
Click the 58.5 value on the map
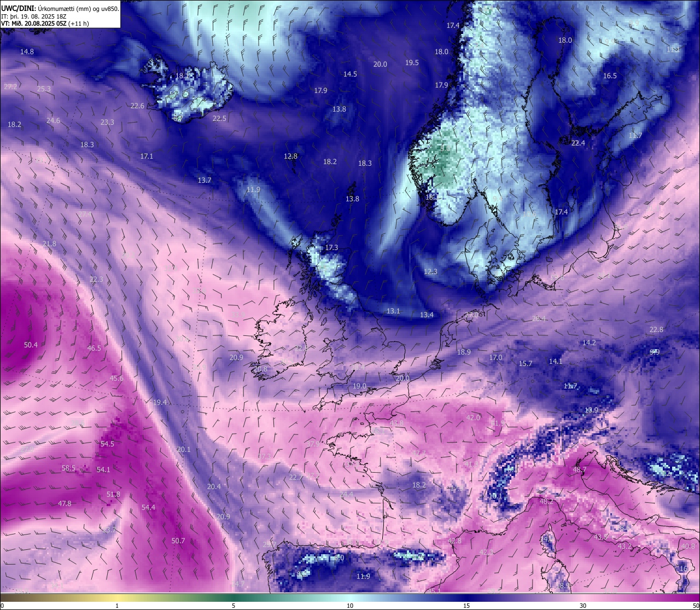(x=68, y=468)
